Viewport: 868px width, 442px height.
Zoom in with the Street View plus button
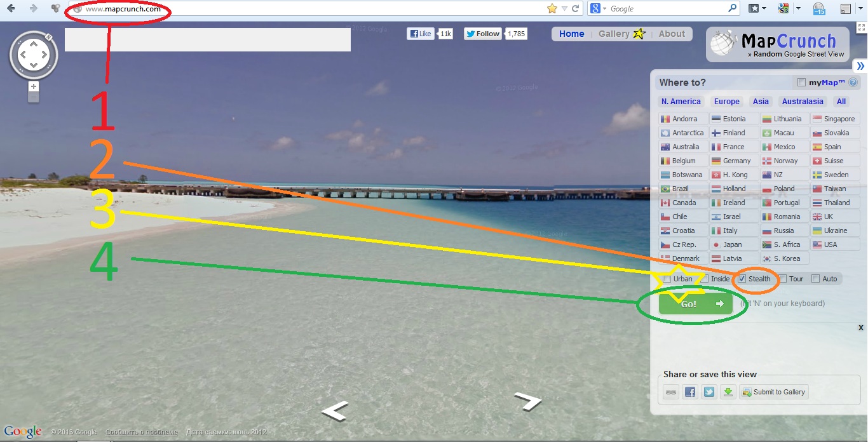click(x=34, y=86)
